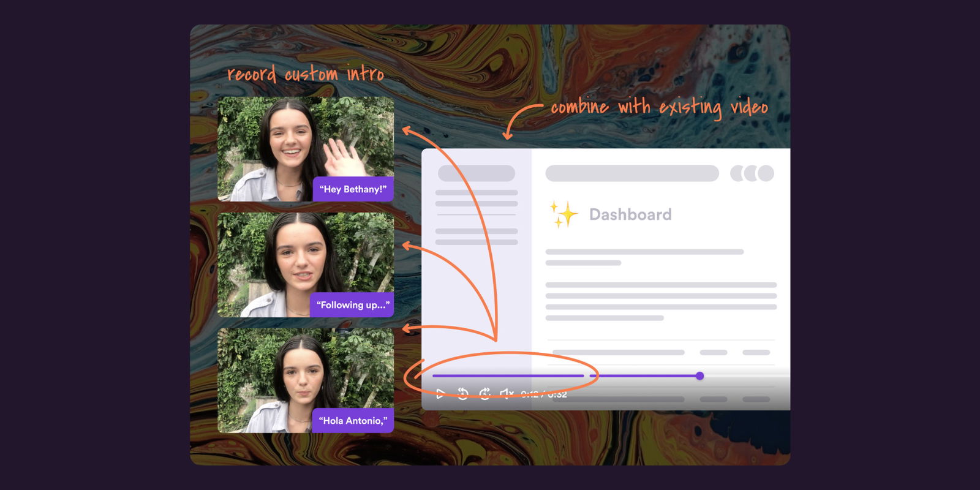Click the overlapping avatar circles in header
This screenshot has width=980, height=490.
pyautogui.click(x=752, y=173)
